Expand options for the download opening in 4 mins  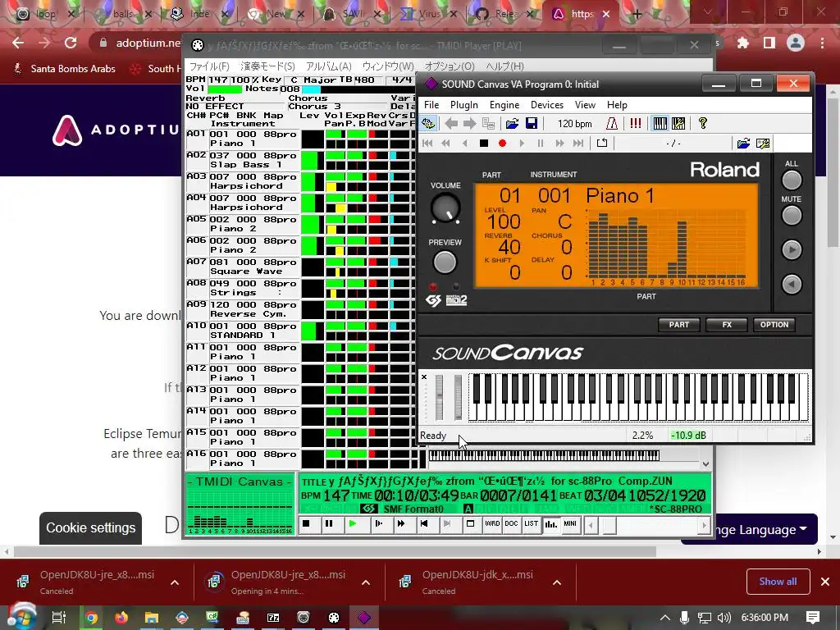(x=365, y=582)
